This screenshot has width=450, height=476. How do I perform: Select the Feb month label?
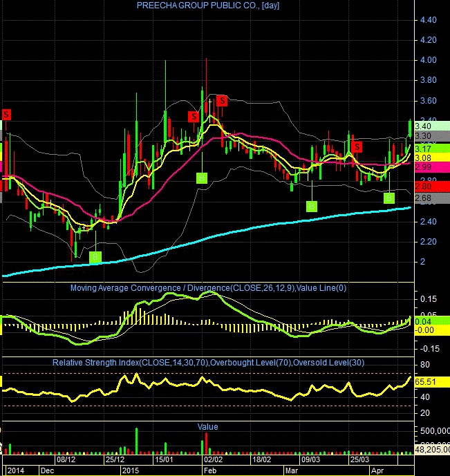(210, 470)
